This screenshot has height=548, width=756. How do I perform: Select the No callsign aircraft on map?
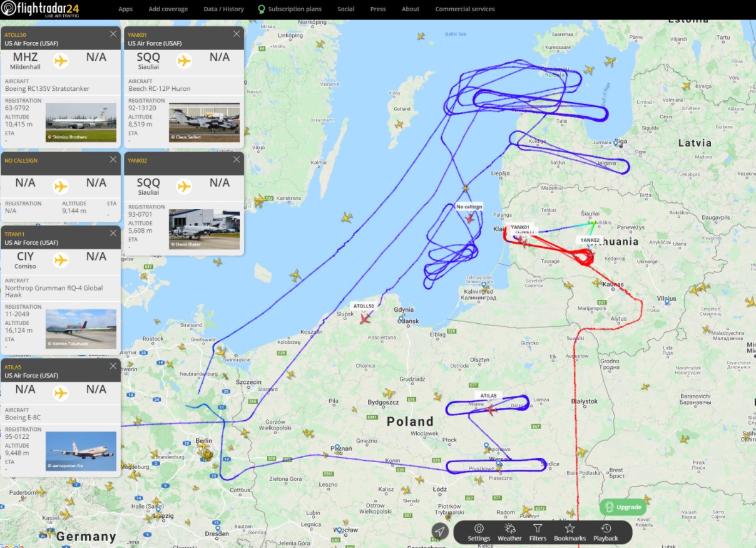470,219
